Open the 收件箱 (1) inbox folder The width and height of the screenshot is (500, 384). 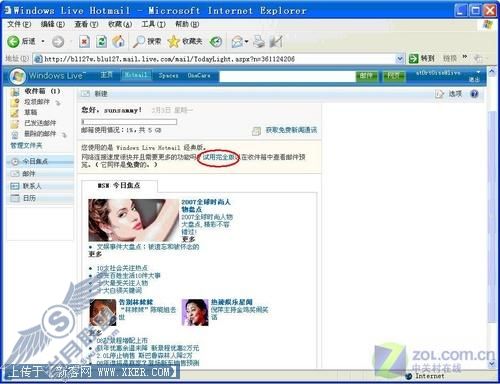click(42, 91)
